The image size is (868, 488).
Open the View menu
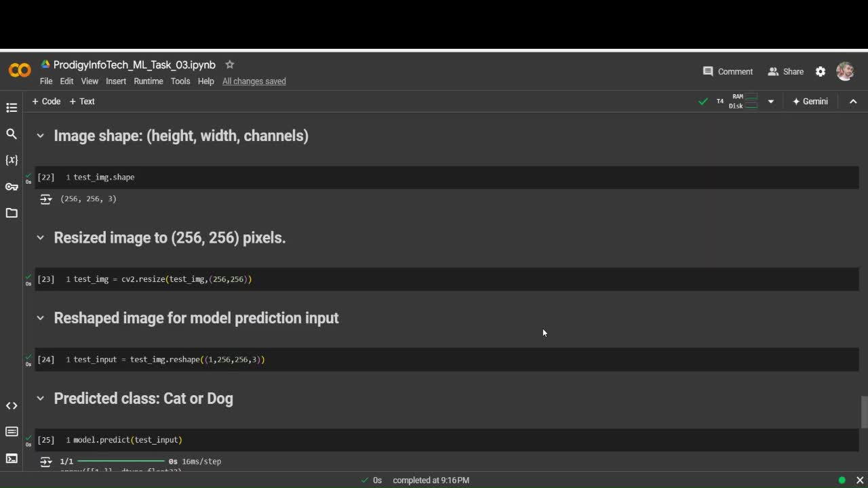[90, 81]
